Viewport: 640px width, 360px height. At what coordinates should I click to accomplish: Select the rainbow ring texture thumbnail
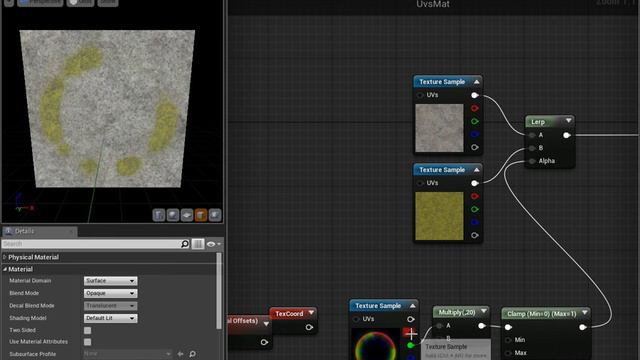click(376, 344)
